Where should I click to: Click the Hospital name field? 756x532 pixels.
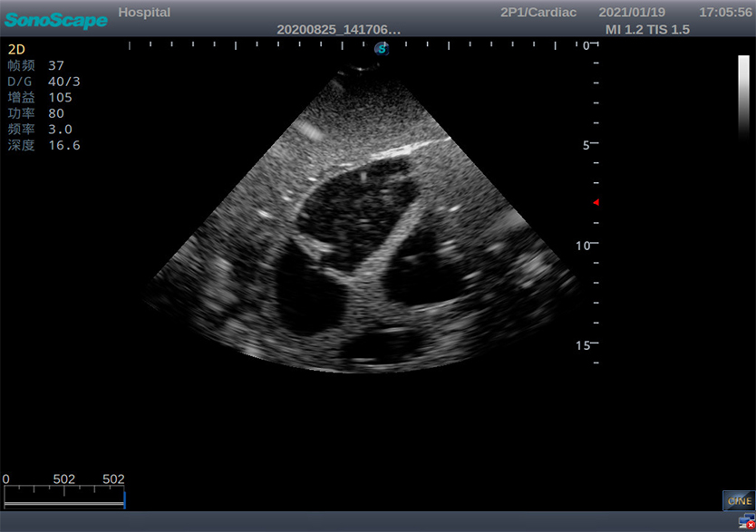coord(144,13)
